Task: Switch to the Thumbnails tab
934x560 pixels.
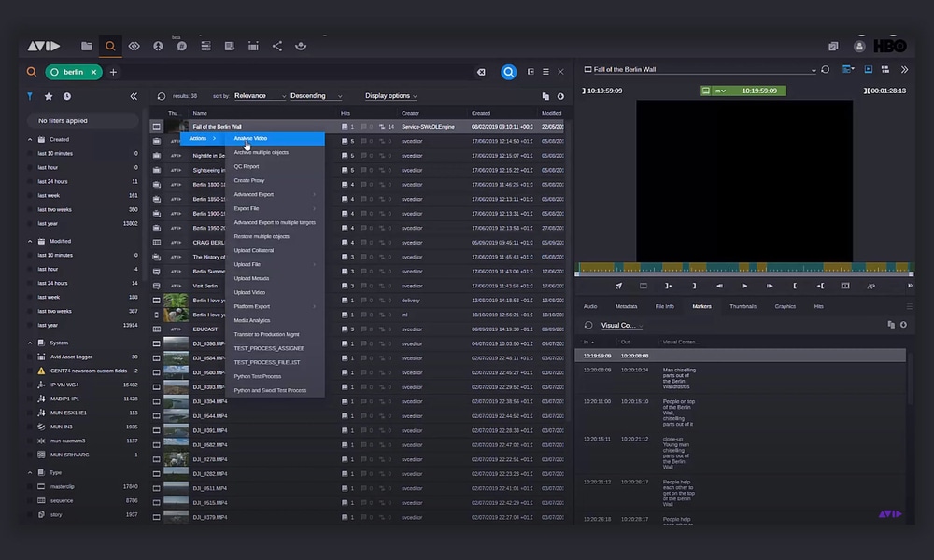Action: [x=743, y=306]
